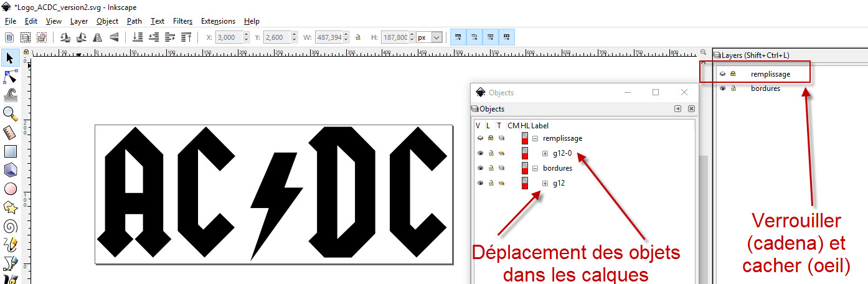Select g12-0 row label in Objects
Screen dimensions: 868x284
click(562, 153)
